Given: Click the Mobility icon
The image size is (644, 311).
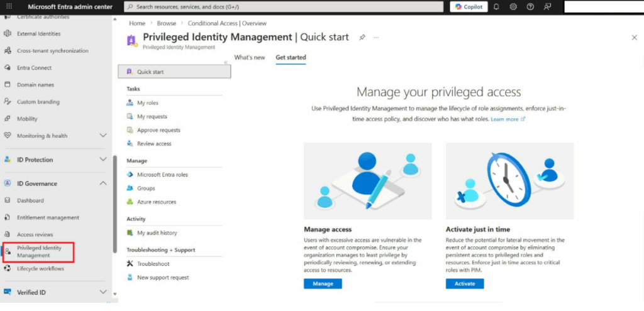Looking at the screenshot, I should pyautogui.click(x=8, y=119).
